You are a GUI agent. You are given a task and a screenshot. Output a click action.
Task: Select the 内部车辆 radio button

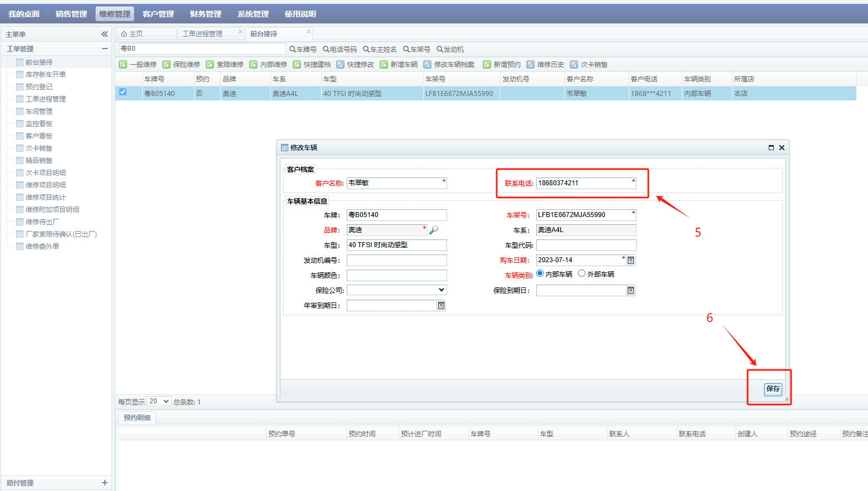[x=540, y=273]
